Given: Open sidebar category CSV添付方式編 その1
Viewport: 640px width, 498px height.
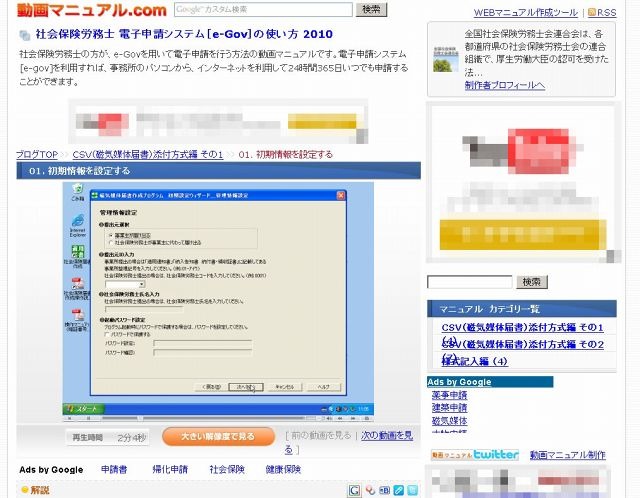Looking at the screenshot, I should 522,327.
